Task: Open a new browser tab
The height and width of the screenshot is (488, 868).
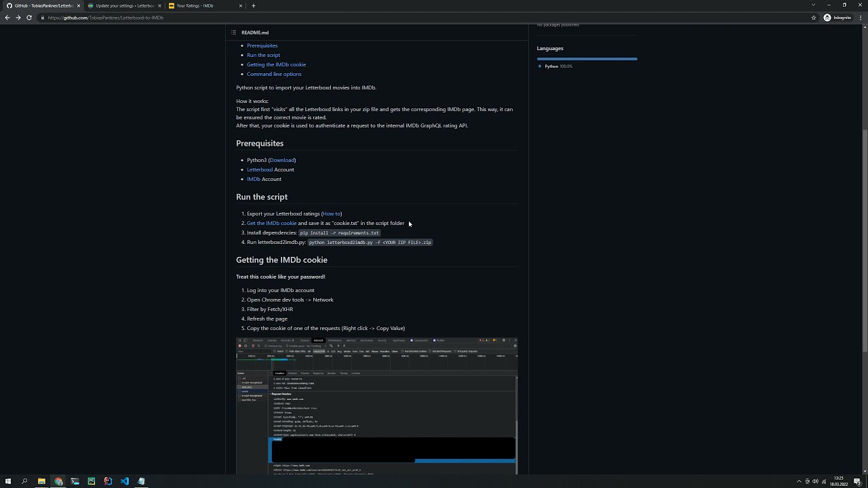Action: pos(254,5)
